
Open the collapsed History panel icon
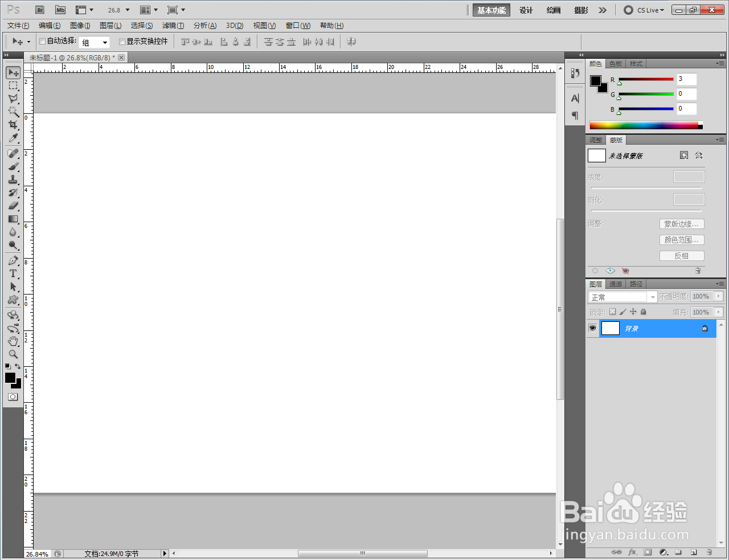[x=575, y=73]
